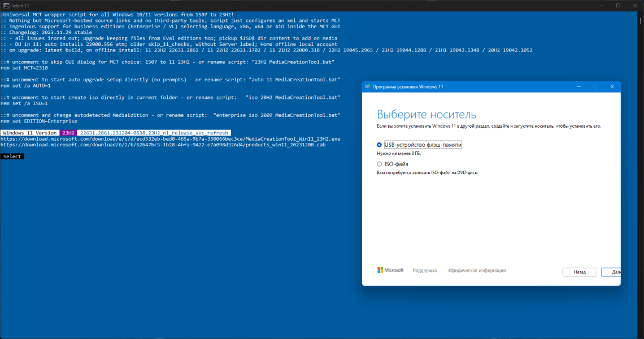The height and width of the screenshot is (339, 644).
Task: Click the Назад button
Action: pos(579,272)
